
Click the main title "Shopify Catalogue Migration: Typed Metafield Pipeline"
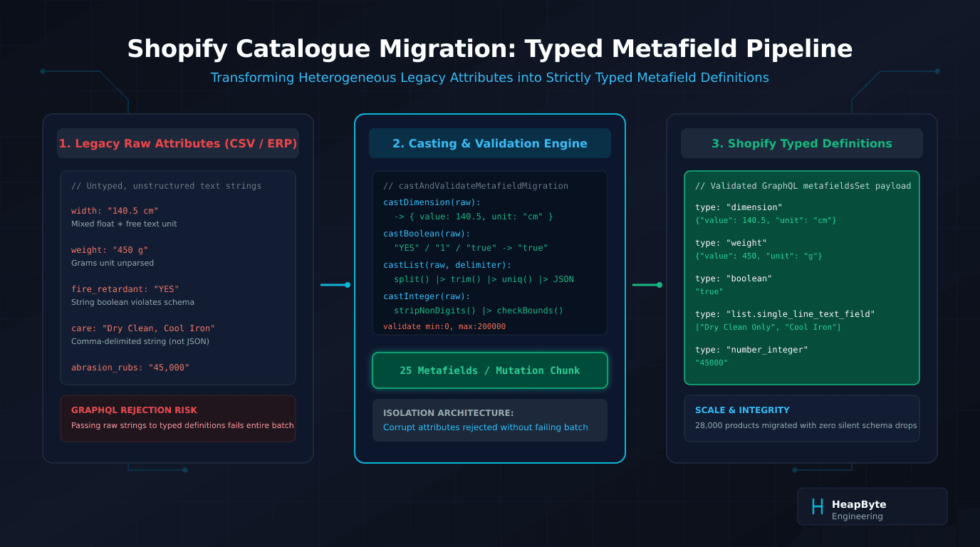(490, 48)
